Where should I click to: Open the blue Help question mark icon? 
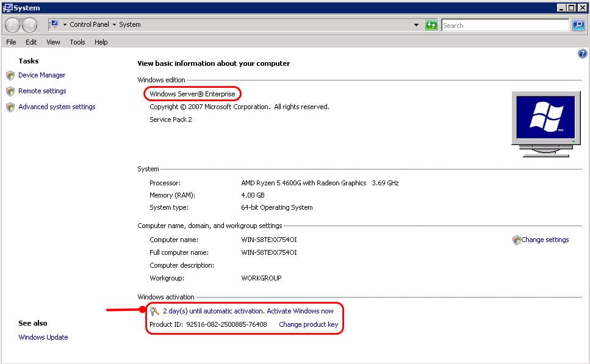pos(582,54)
